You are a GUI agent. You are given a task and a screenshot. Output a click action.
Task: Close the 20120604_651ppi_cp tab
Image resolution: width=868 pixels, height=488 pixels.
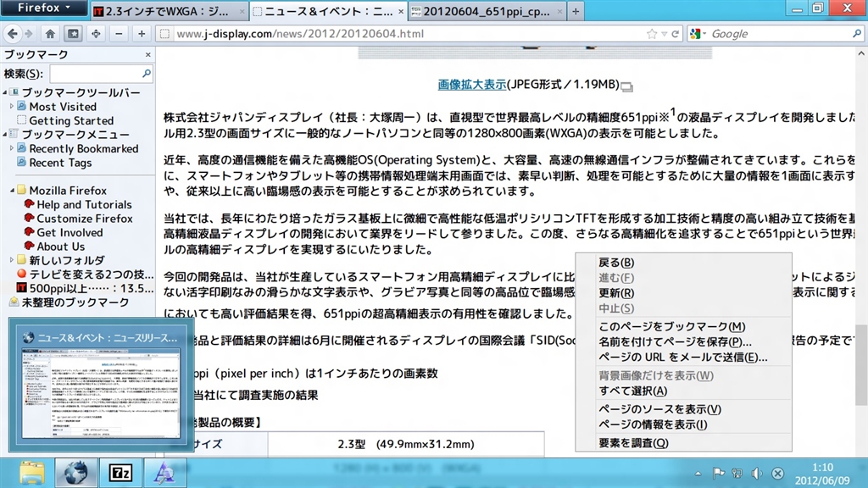[x=559, y=11]
